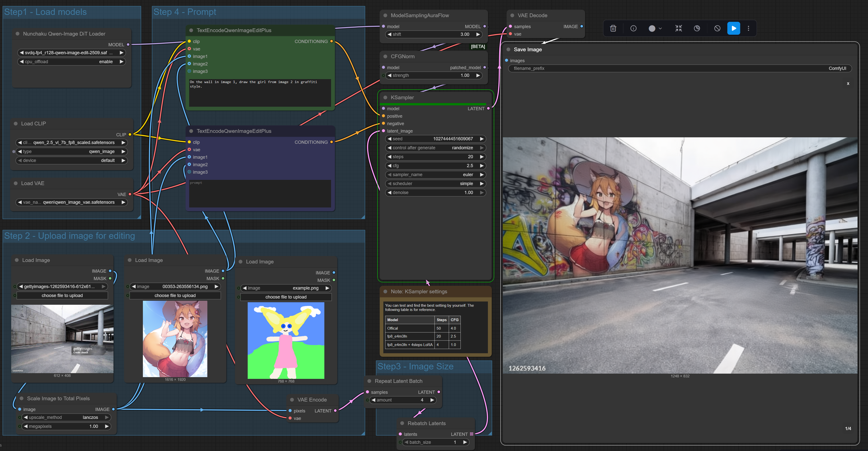868x451 pixels.
Task: Click Step 2 - Upload image group title
Action: (x=69, y=236)
